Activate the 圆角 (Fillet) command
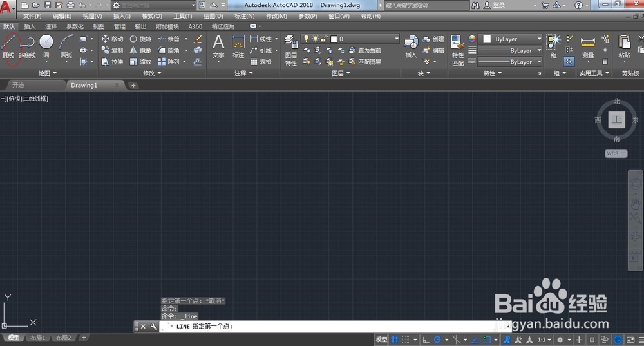 [x=169, y=50]
